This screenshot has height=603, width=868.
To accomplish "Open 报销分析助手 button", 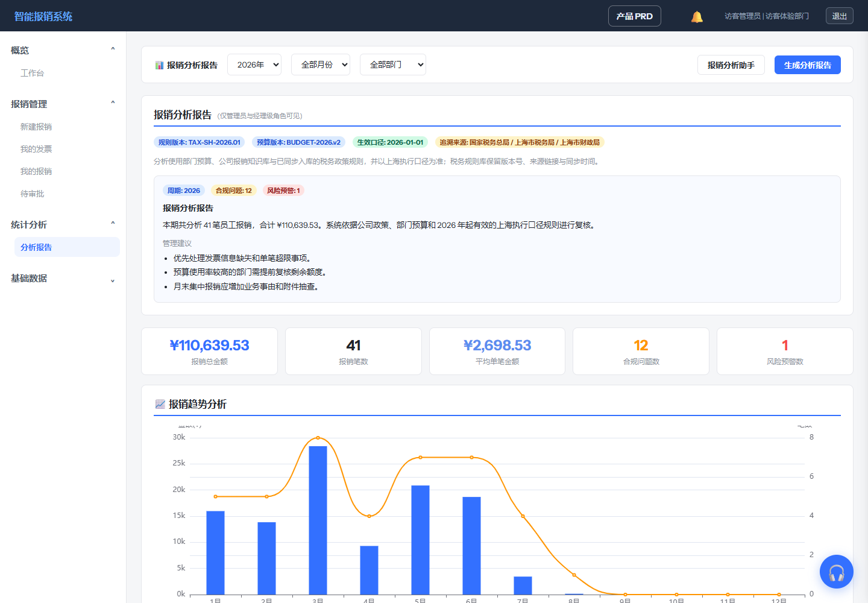I will (731, 65).
